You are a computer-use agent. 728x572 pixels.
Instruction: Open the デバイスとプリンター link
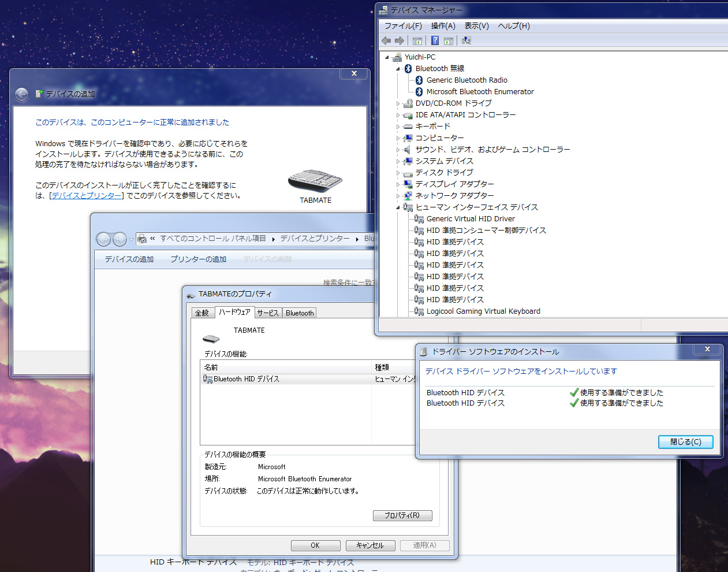click(87, 196)
